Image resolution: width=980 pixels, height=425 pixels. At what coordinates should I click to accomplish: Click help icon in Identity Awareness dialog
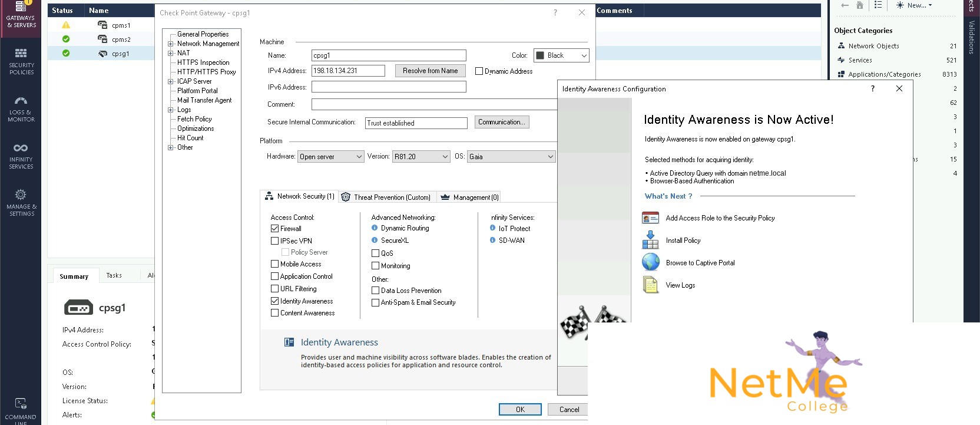(873, 88)
